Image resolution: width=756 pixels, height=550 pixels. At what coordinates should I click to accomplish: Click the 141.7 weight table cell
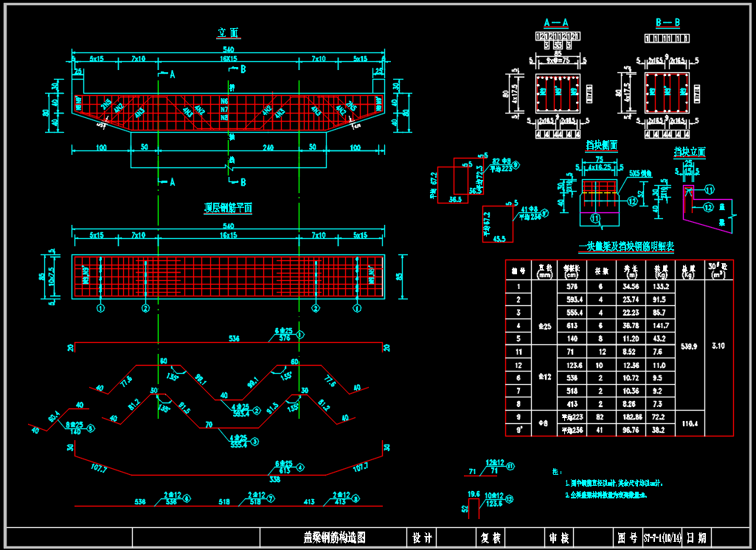660,326
